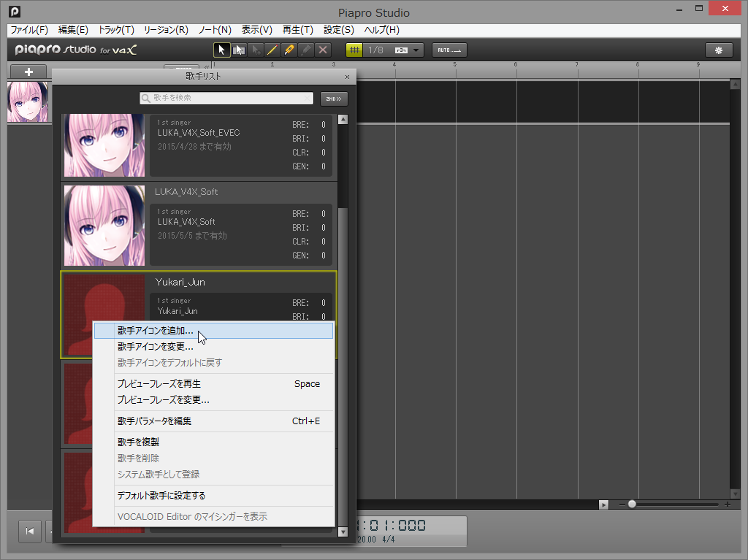Viewport: 748px width, 560px height.
Task: Click the timed pointer tool icon
Action: pyautogui.click(x=256, y=50)
